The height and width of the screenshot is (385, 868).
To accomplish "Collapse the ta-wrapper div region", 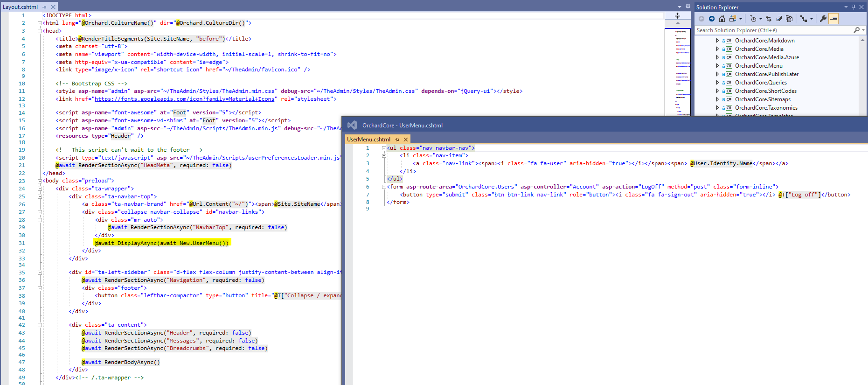I will click(x=40, y=189).
